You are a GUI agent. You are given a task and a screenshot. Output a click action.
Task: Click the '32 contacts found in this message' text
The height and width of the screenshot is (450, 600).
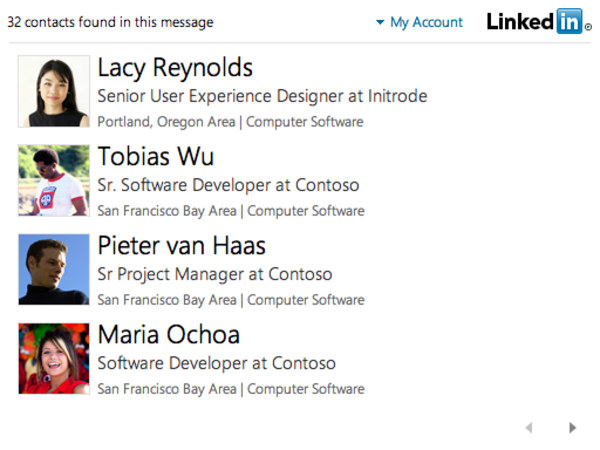pos(110,22)
